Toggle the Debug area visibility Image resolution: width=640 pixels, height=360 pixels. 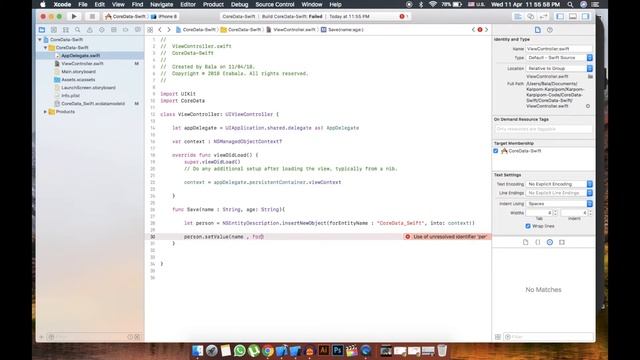coord(573,16)
